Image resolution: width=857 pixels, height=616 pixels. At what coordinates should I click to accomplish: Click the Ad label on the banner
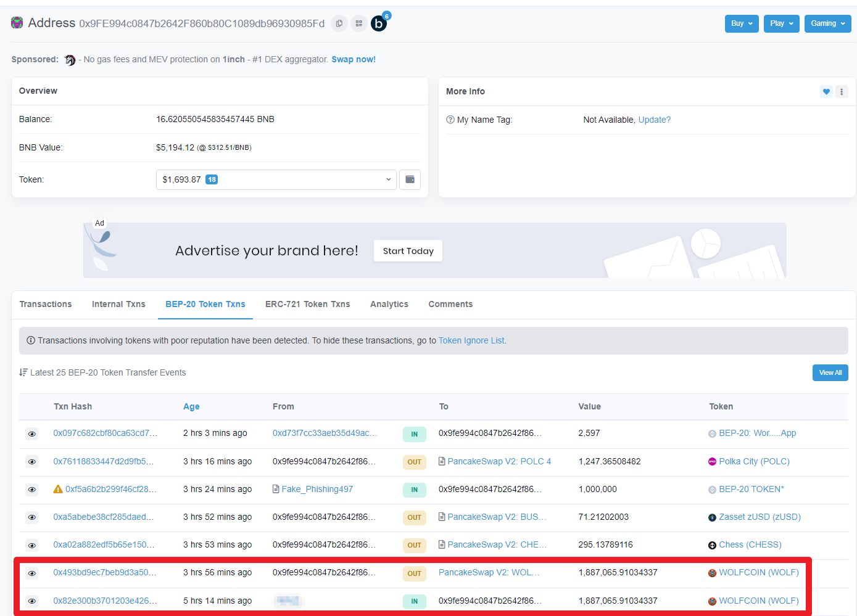click(x=99, y=223)
